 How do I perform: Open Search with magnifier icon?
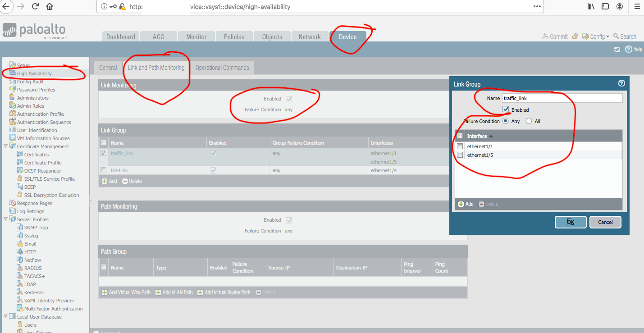click(616, 36)
